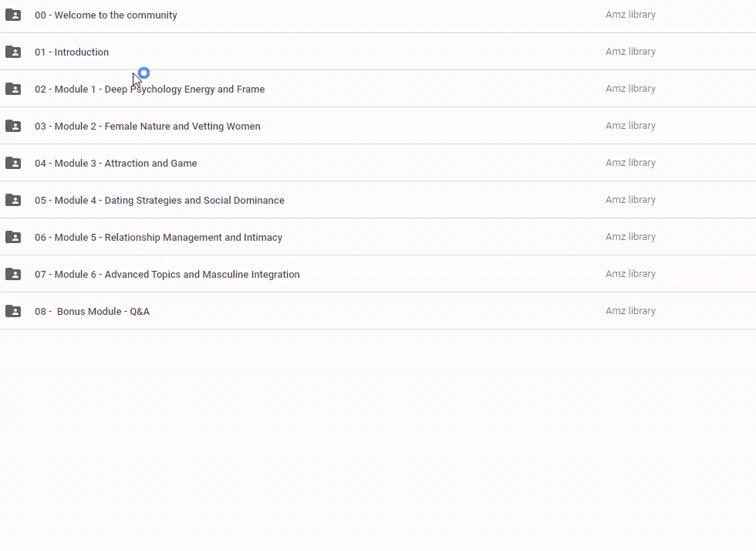
Task: Click the folder icon for Module 4 Dating Strategies
Action: [x=13, y=200]
